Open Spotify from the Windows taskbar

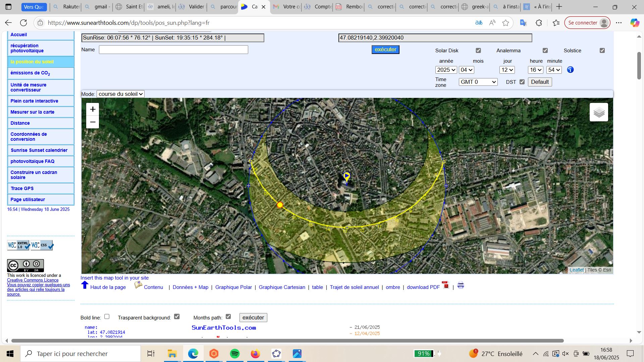click(x=235, y=354)
